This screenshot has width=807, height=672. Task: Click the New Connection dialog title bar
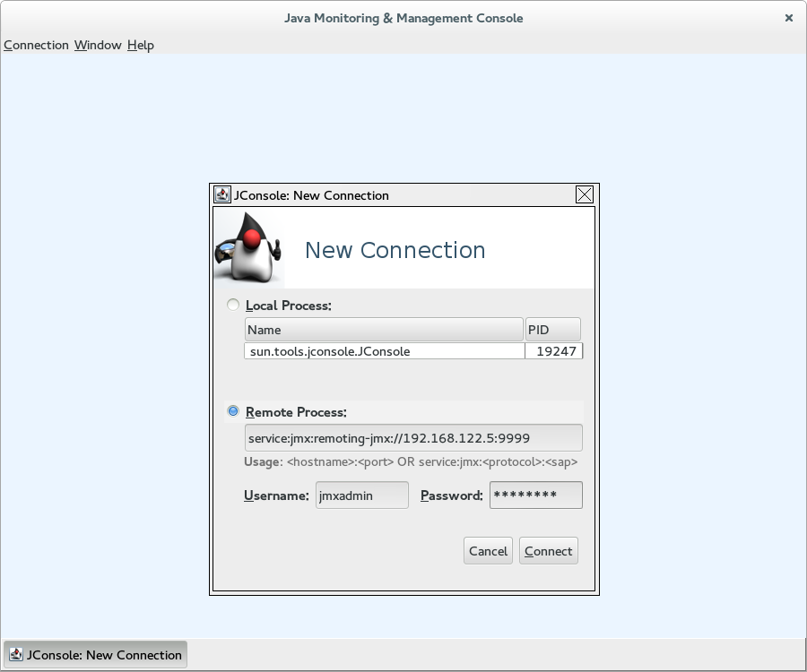tap(403, 195)
